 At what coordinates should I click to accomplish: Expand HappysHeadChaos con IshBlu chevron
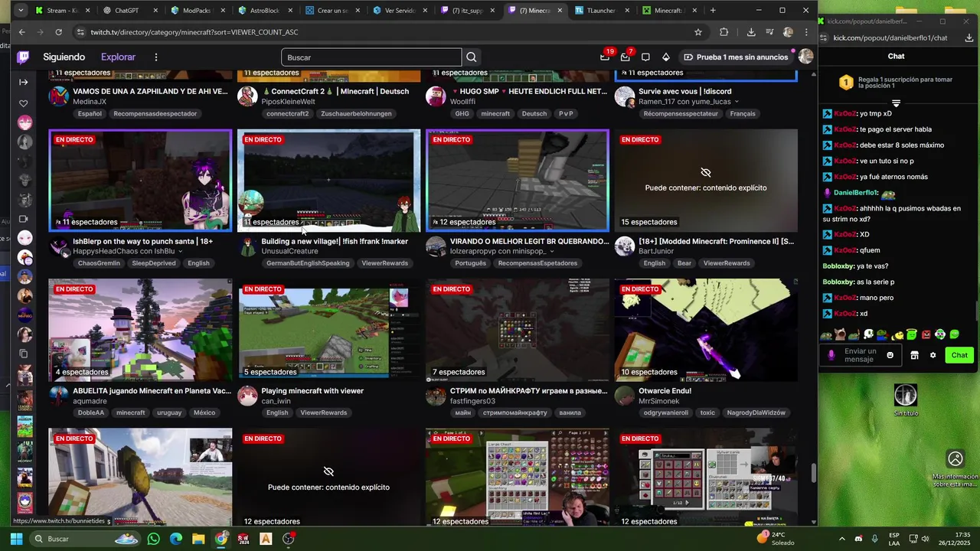(x=181, y=251)
